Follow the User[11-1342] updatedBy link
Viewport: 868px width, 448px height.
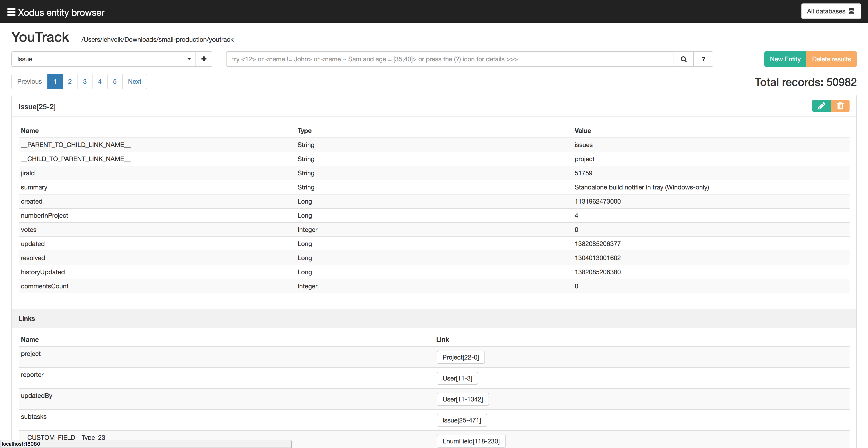click(462, 399)
